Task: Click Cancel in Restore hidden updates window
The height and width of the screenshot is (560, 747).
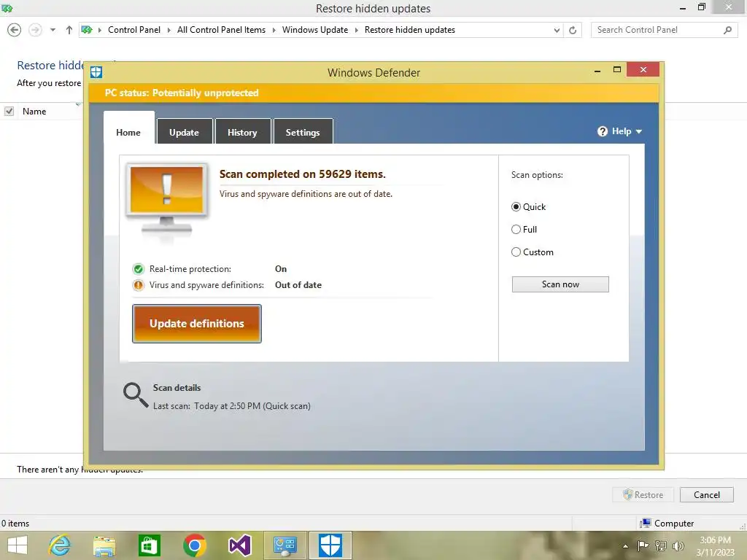Action: point(706,495)
